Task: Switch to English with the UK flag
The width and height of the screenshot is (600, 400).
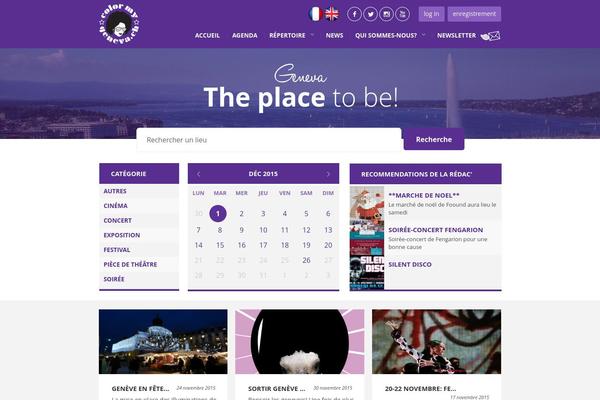Action: 332,14
